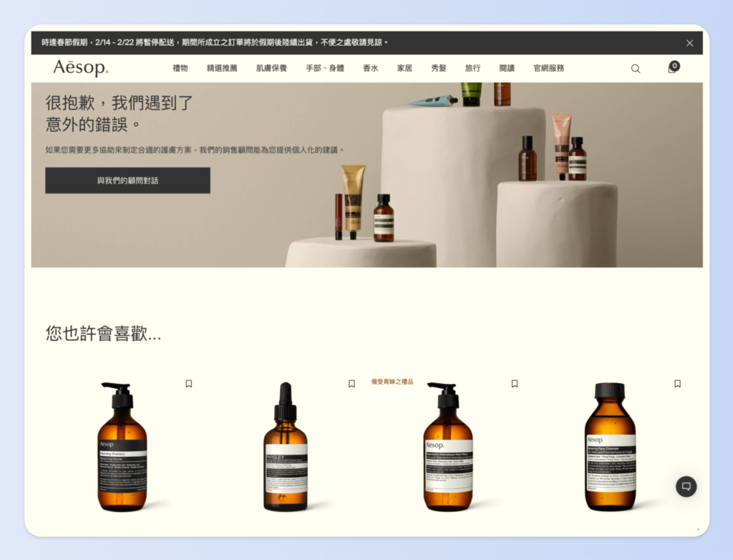Open the search magnifier icon

[x=636, y=69]
